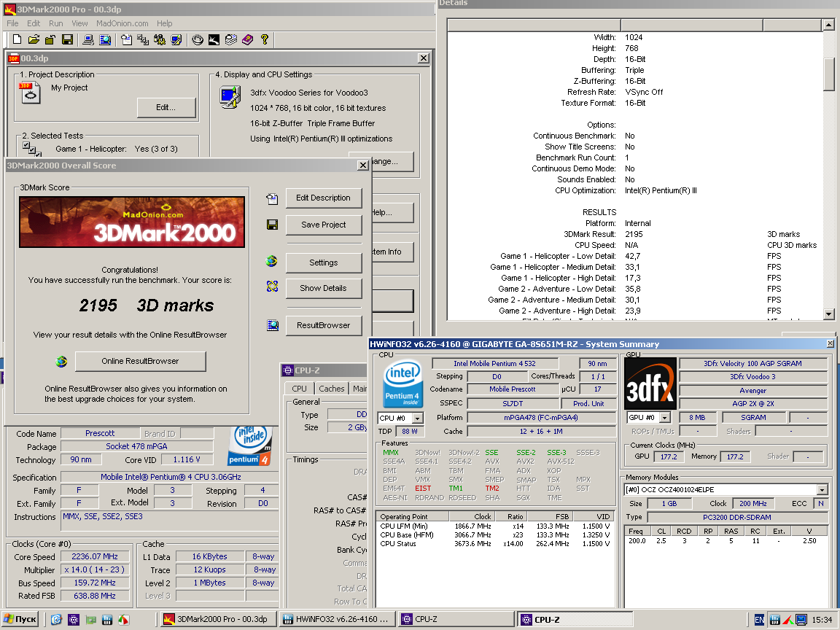Click the icon beside Show Details button
The height and width of the screenshot is (630, 840).
pos(272,287)
